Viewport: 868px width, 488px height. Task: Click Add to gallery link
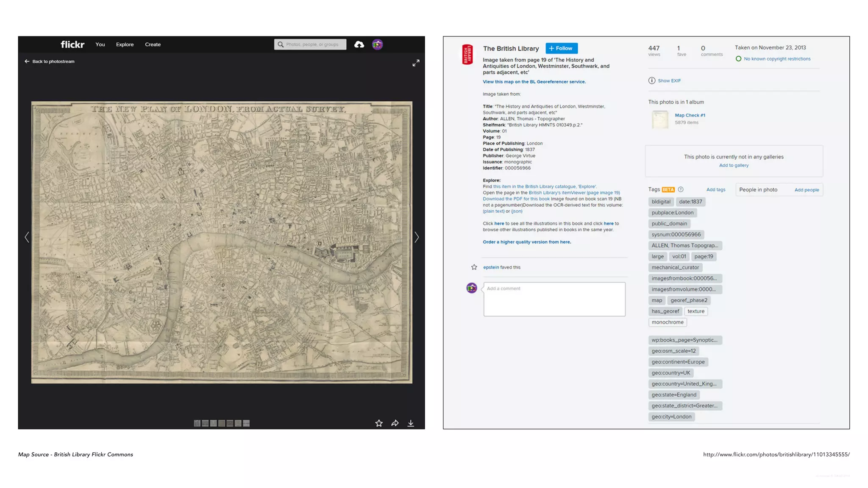[x=733, y=165]
